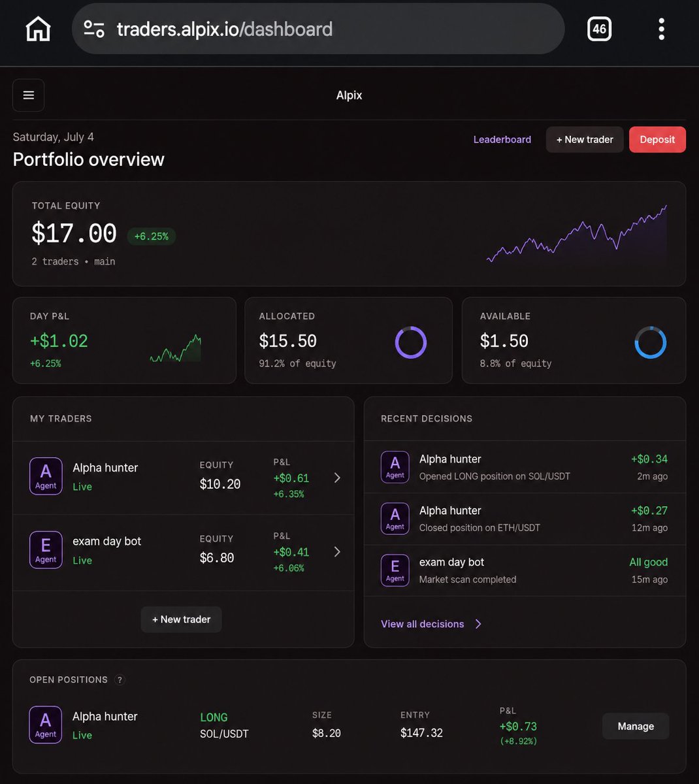Click the +$1.02 Day P&L value
699x784 pixels.
pos(59,341)
